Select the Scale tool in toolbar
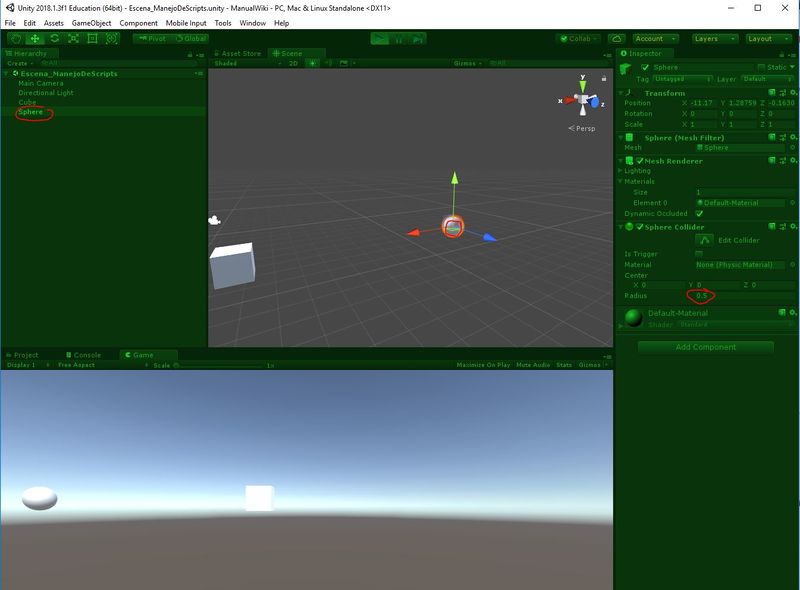This screenshot has width=800, height=590. 73,39
